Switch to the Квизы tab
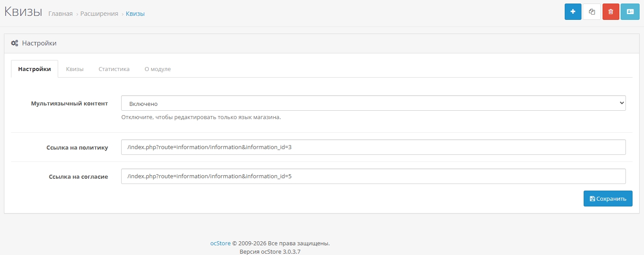Screen dimensions: 644x255 (x=75, y=69)
